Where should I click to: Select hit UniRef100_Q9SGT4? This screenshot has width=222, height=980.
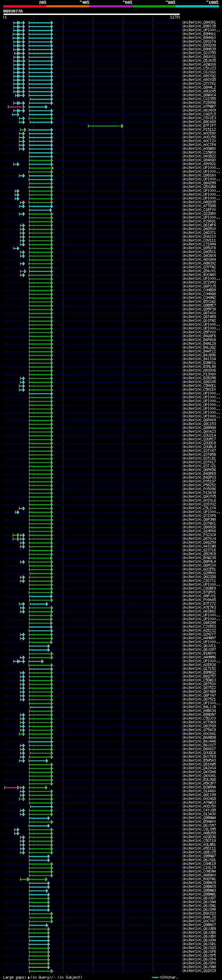(199, 41)
